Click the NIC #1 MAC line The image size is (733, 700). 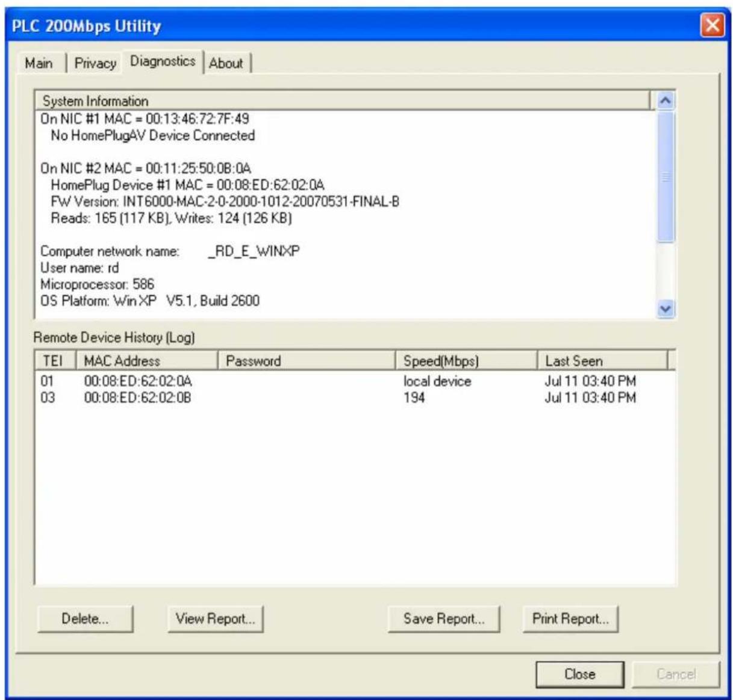coord(145,119)
